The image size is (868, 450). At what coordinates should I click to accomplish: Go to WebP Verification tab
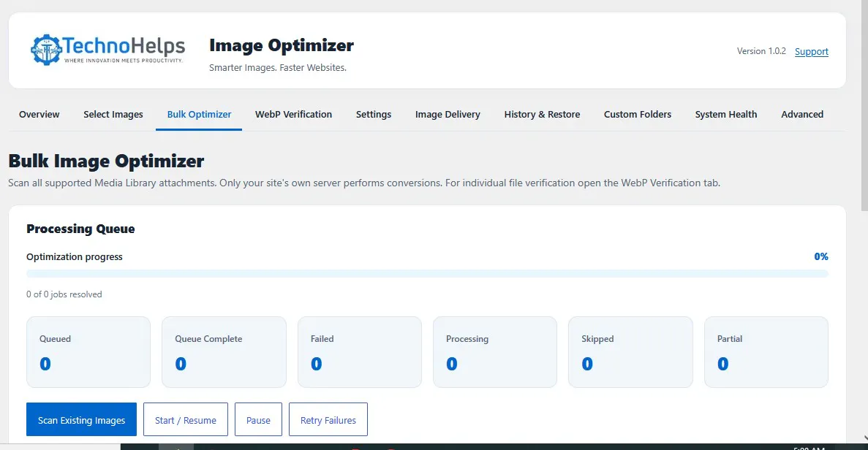(293, 115)
